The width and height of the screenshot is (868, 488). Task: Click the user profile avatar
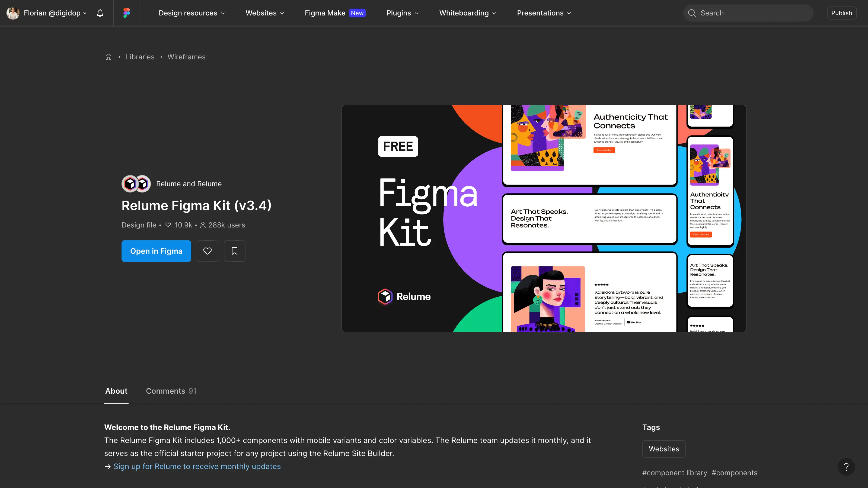click(13, 13)
